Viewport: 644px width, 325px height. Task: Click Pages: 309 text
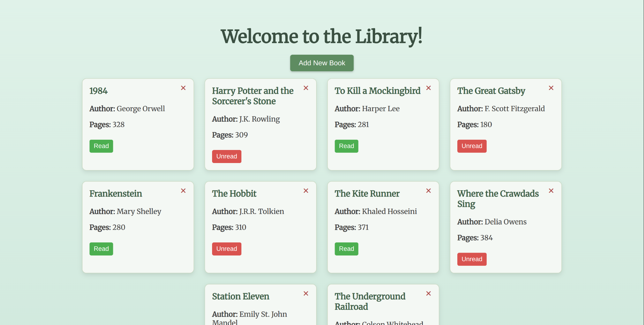[x=230, y=135]
